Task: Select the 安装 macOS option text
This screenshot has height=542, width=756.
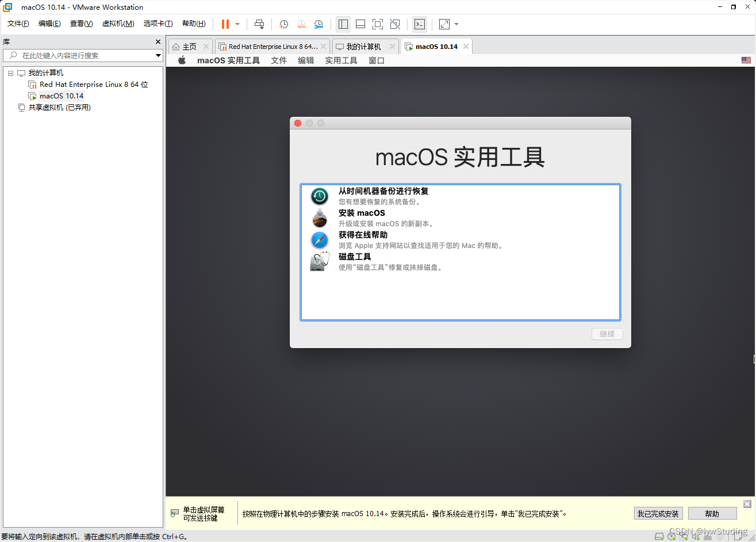Action: [362, 213]
